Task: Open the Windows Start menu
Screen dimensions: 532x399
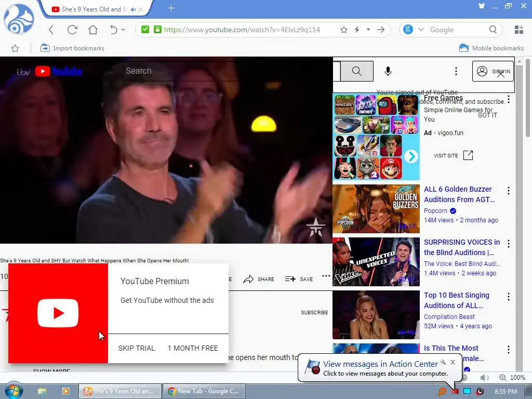Action: (x=14, y=390)
